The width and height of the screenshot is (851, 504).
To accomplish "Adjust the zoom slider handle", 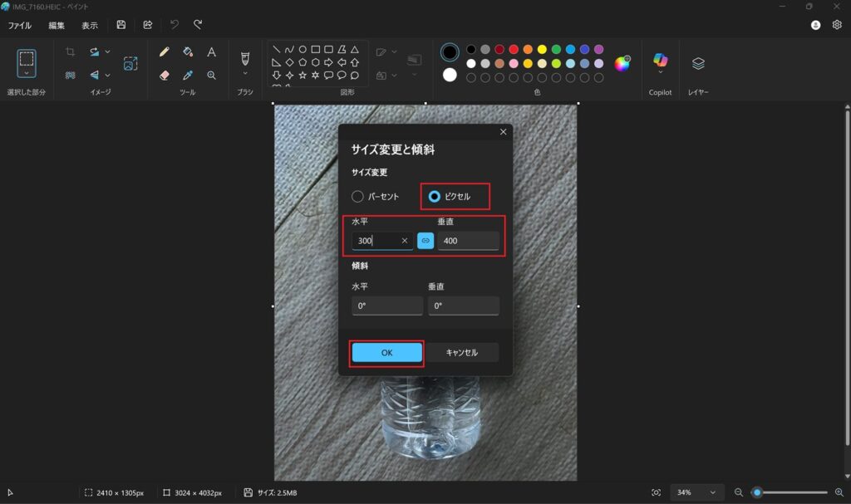I will pyautogui.click(x=757, y=492).
